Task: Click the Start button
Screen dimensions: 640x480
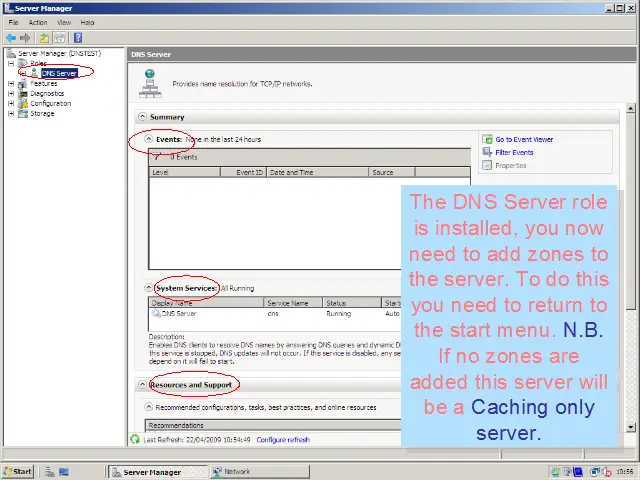Action: 18,471
